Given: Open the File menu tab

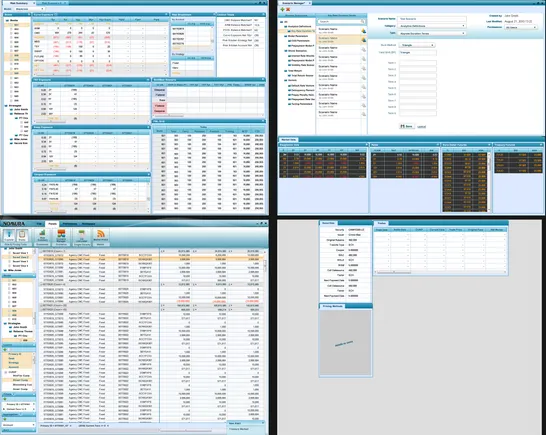Looking at the screenshot, I should pos(39,224).
